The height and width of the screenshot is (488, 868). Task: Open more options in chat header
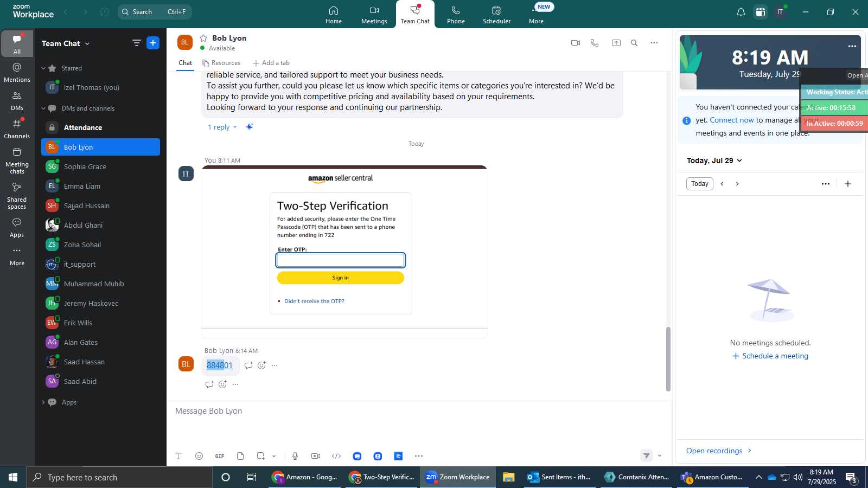click(654, 43)
